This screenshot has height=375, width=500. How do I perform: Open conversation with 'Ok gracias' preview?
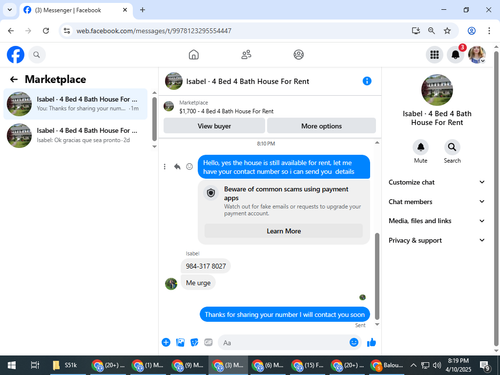(x=75, y=135)
